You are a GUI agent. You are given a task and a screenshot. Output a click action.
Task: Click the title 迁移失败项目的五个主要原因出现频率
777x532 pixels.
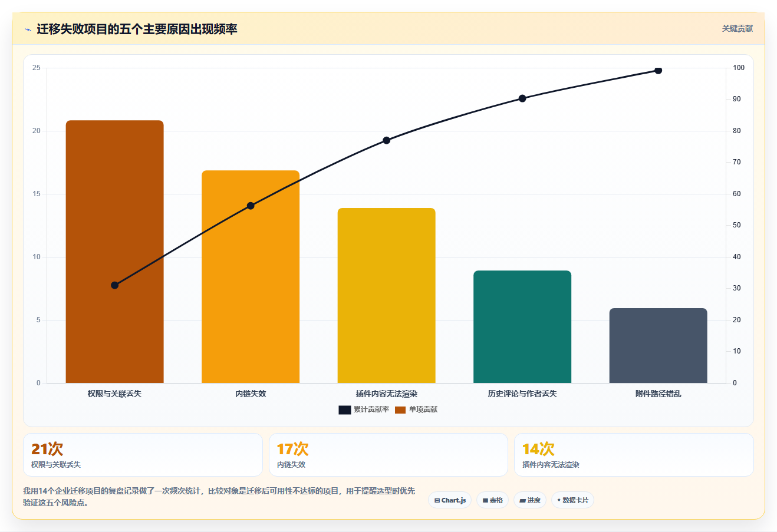(x=137, y=29)
